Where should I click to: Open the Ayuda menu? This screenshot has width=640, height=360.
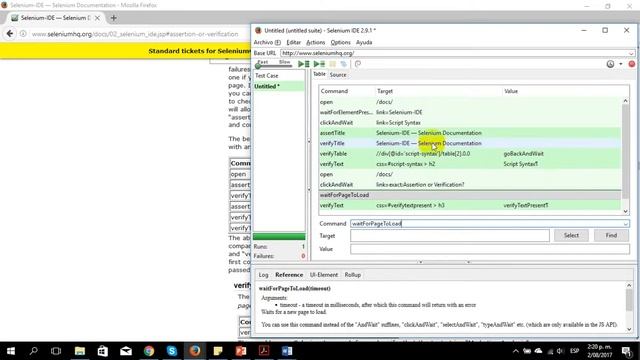point(364,42)
